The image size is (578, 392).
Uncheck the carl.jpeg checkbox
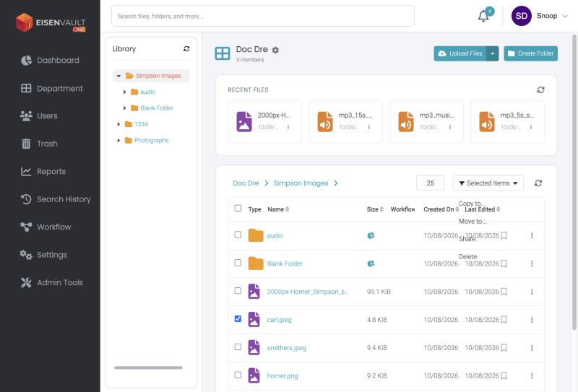238,318
